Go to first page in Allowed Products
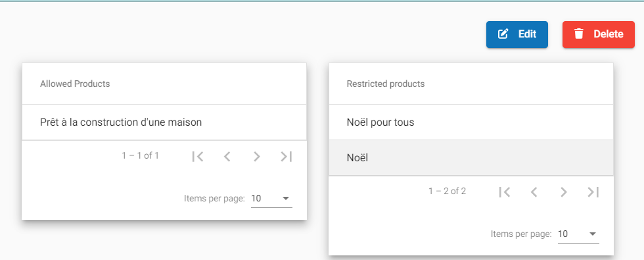 coord(198,157)
